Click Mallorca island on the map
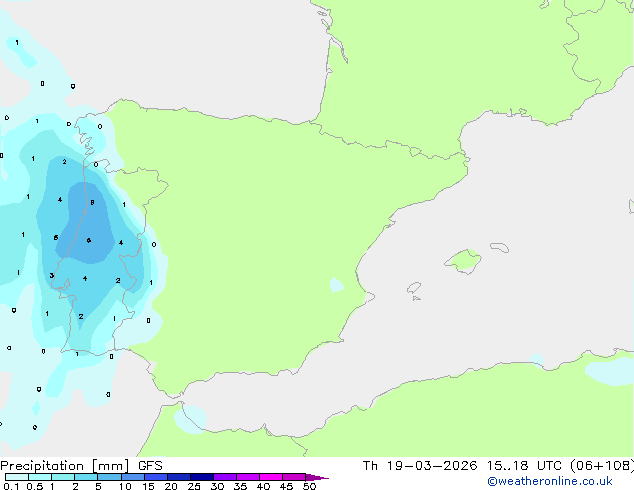634x490 pixels. pyautogui.click(x=463, y=261)
